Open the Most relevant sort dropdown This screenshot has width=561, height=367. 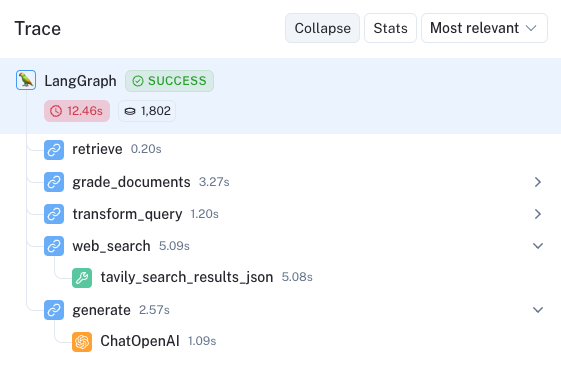(x=484, y=28)
